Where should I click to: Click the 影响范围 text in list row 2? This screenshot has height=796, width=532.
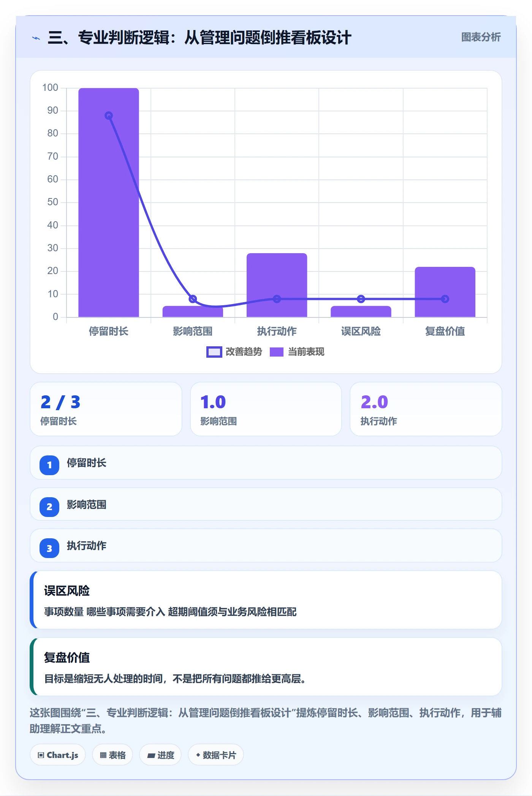(87, 505)
